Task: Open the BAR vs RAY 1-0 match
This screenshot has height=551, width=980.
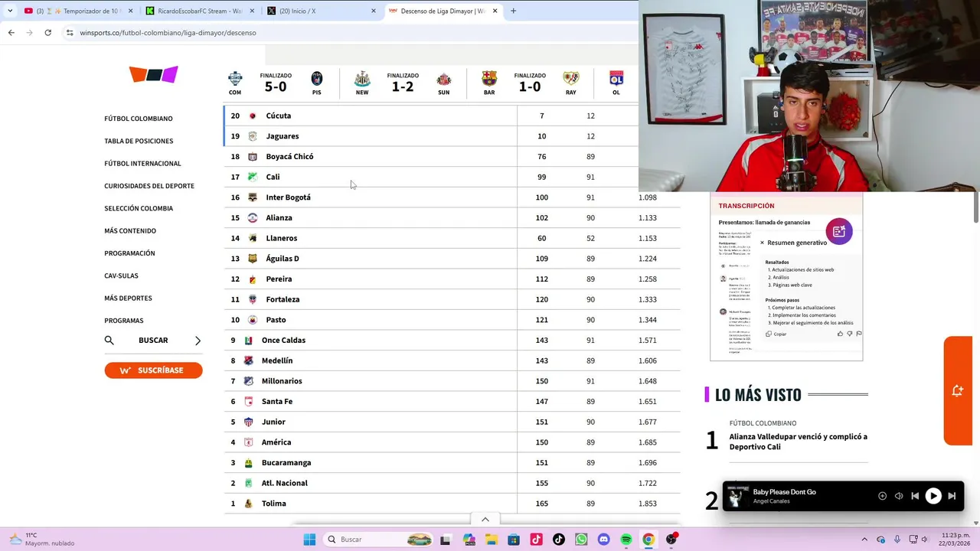Action: tap(530, 83)
